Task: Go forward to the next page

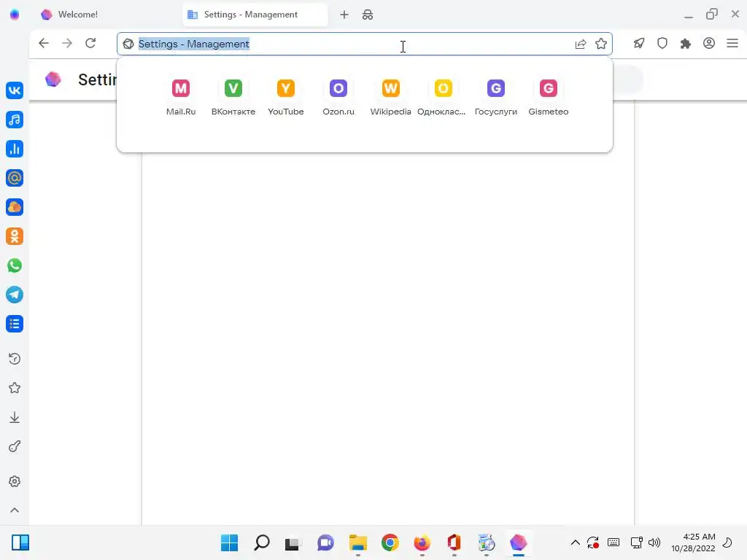Action: tap(67, 43)
